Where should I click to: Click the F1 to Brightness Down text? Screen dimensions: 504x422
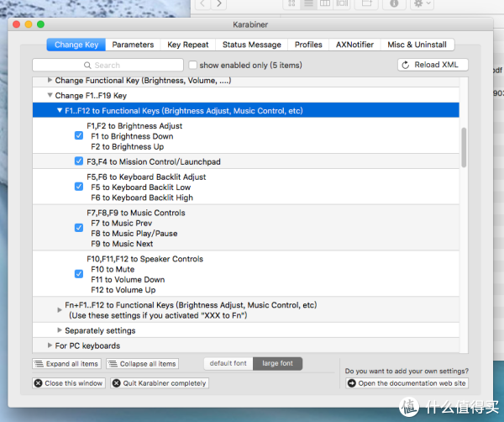(x=132, y=136)
